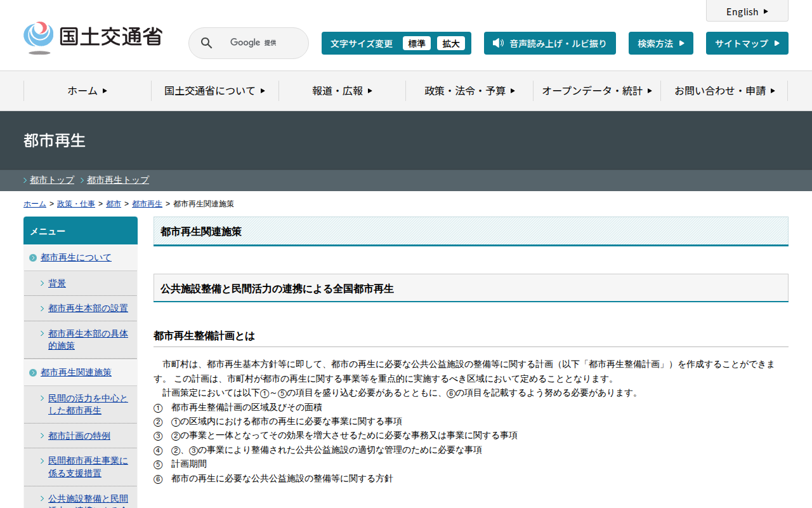Click the speaker icon for 音声読み上げ
The height and width of the screenshot is (508, 812).
[x=498, y=43]
